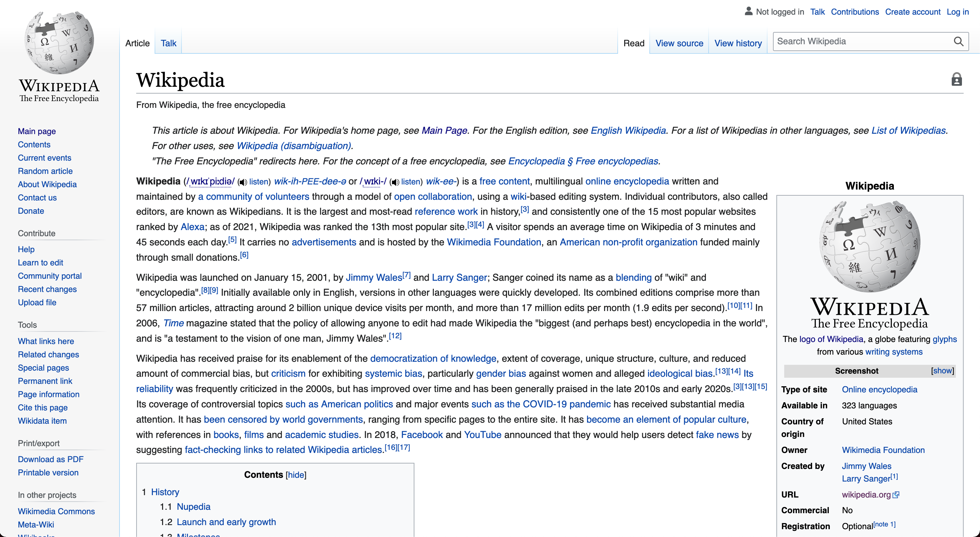Jump to History in Contents
Image resolution: width=980 pixels, height=537 pixels.
165,492
